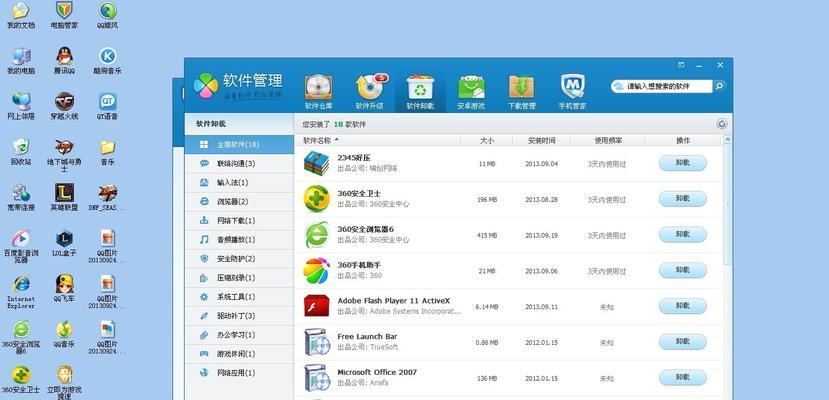The image size is (829, 400).
Task: Click the 2345好压 icon in the list
Action: (316, 164)
